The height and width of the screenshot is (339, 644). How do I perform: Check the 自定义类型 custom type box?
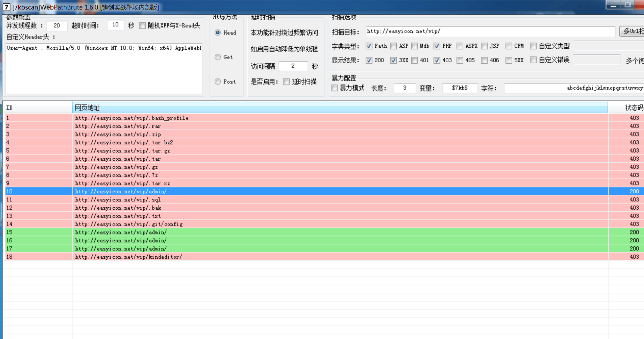pos(533,46)
